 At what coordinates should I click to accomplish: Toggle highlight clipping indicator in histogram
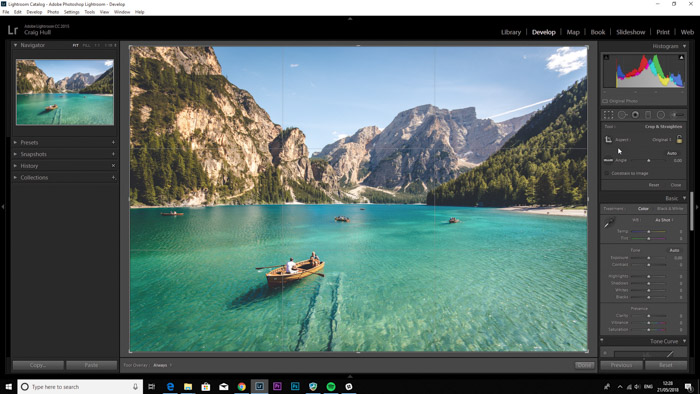pyautogui.click(x=681, y=58)
